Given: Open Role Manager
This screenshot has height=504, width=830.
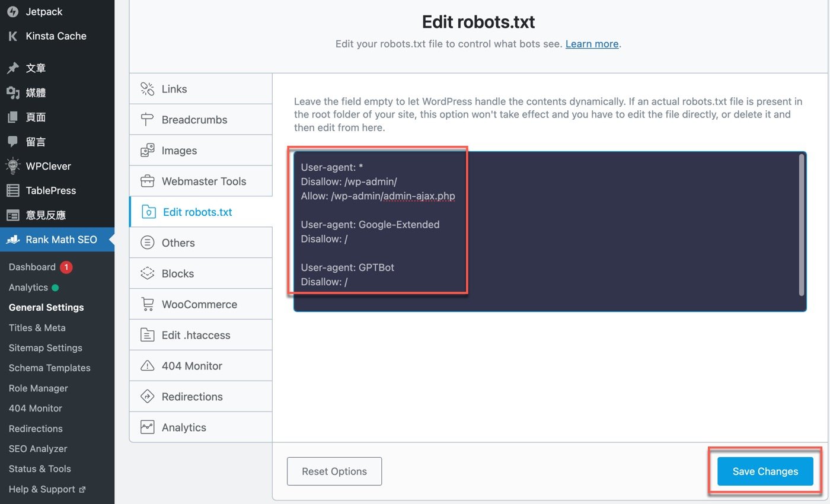Looking at the screenshot, I should 39,388.
